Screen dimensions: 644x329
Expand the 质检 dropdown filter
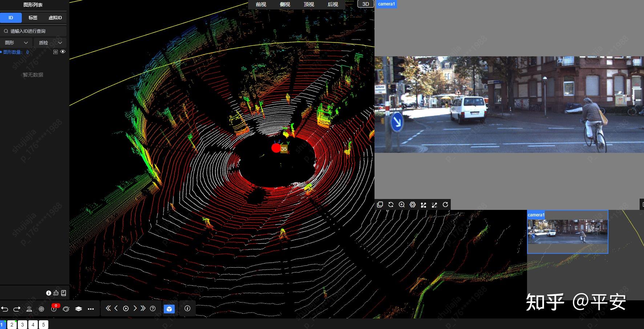tap(50, 42)
